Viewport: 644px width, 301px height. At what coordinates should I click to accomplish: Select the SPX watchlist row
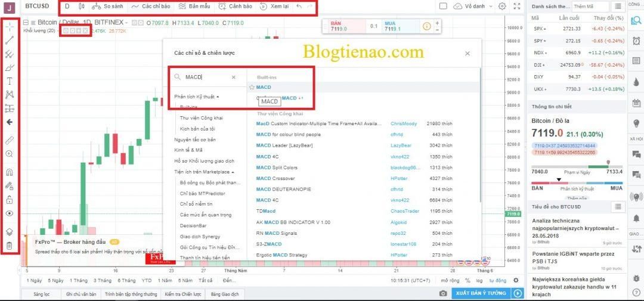578,29
